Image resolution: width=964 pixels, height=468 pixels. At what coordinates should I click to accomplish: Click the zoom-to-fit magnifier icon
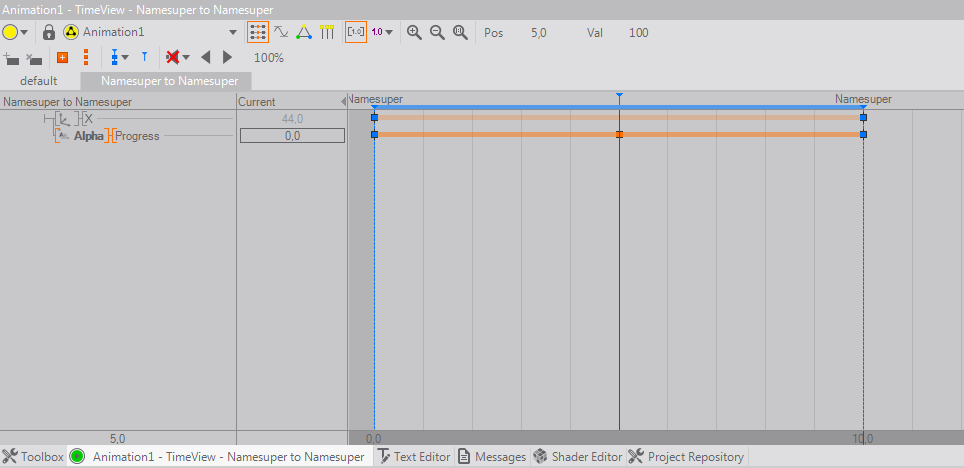tap(460, 32)
